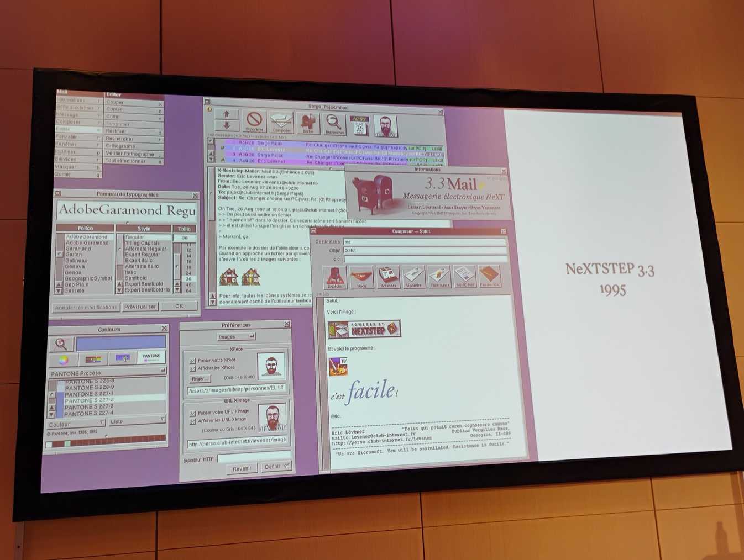Toggle Publier votre URL XImage checkbox
The height and width of the screenshot is (560, 744).
pos(193,413)
